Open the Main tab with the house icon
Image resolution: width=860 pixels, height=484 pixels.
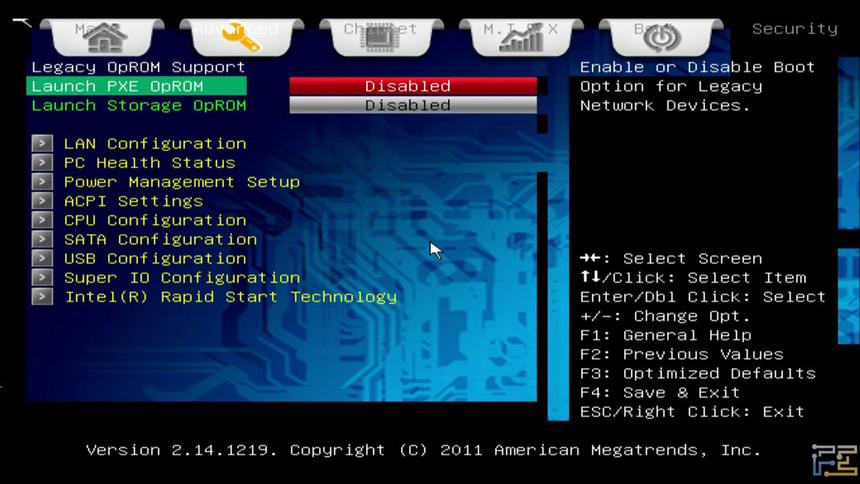point(102,37)
